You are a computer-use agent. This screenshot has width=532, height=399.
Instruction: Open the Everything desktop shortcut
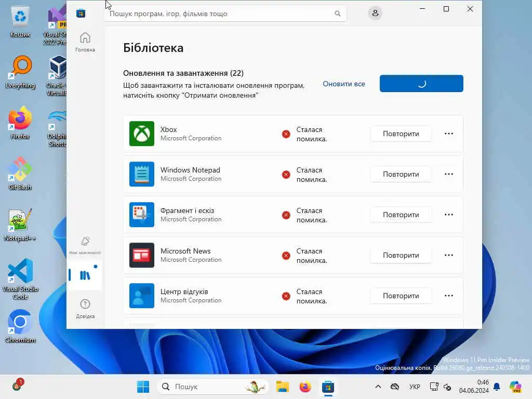(x=20, y=72)
